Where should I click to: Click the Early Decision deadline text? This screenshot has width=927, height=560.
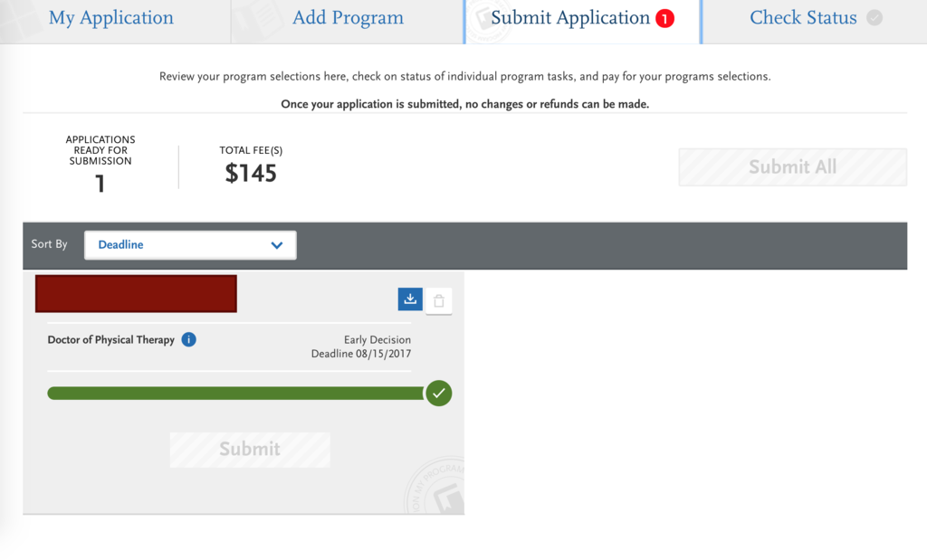coord(361,346)
